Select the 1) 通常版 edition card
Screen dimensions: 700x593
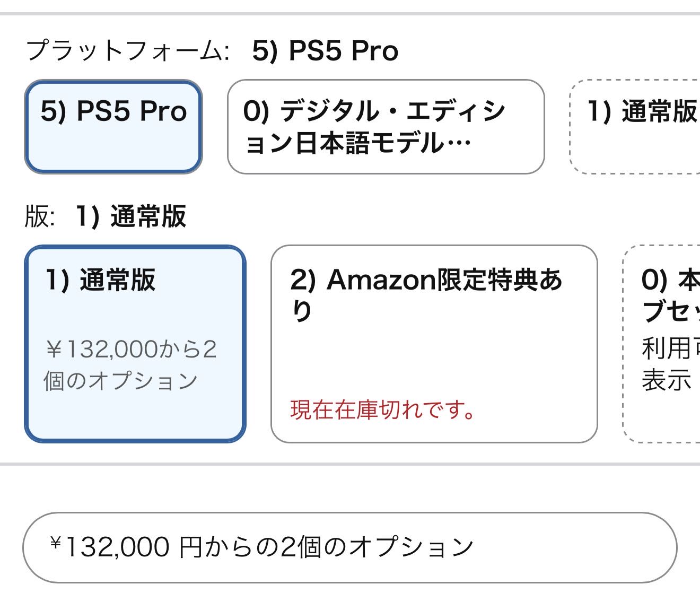tap(135, 344)
